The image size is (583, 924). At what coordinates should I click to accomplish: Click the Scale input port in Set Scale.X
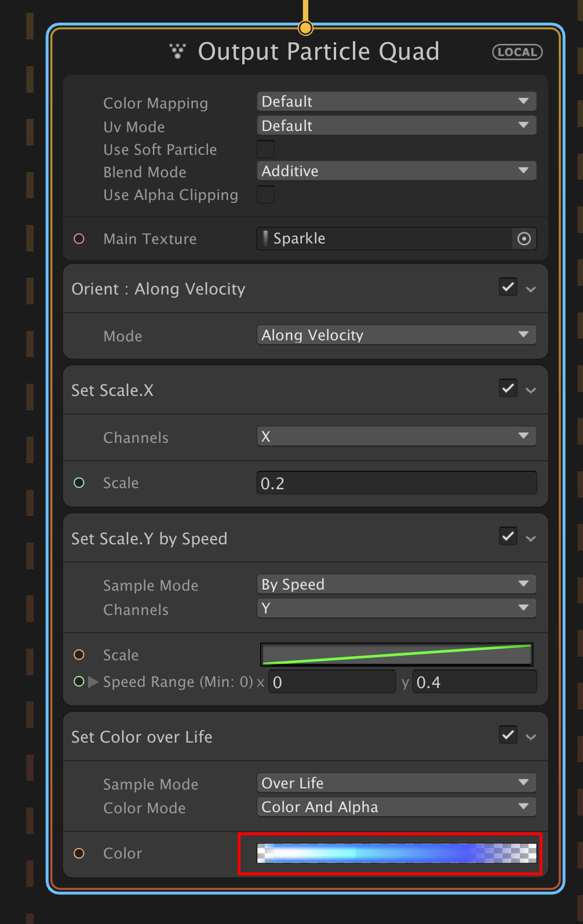79,483
